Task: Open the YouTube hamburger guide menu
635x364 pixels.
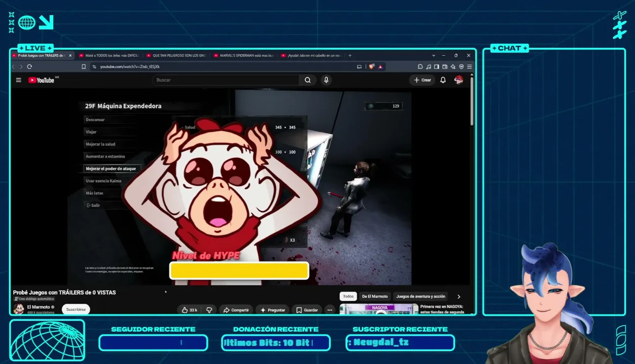Action: [19, 80]
